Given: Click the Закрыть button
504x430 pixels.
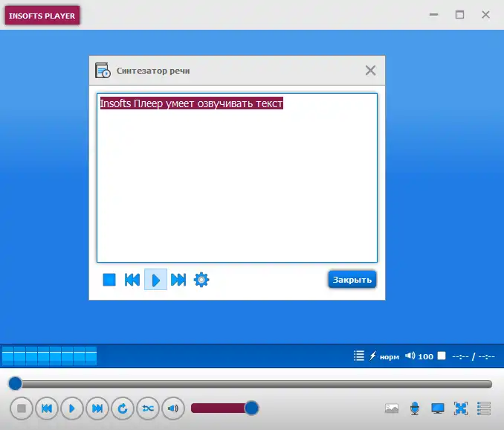Looking at the screenshot, I should (352, 280).
